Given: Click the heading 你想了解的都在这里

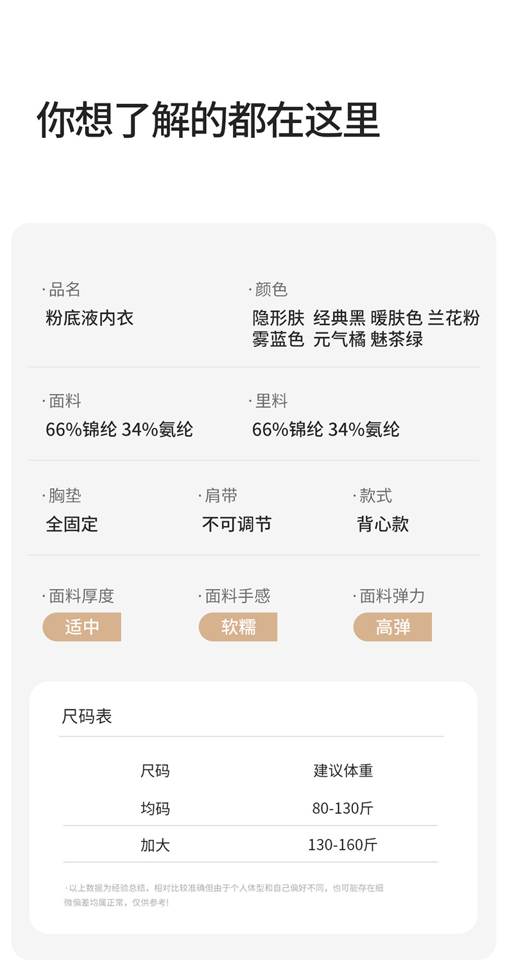Looking at the screenshot, I should click(x=208, y=120).
